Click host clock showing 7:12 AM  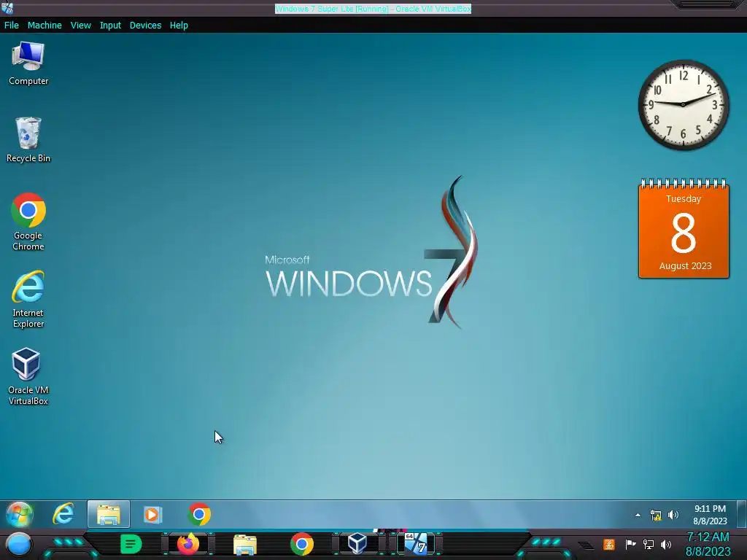pos(708,544)
